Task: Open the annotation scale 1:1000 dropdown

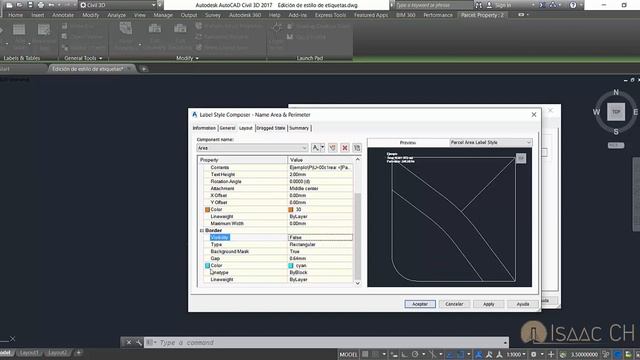Action: pyautogui.click(x=516, y=354)
